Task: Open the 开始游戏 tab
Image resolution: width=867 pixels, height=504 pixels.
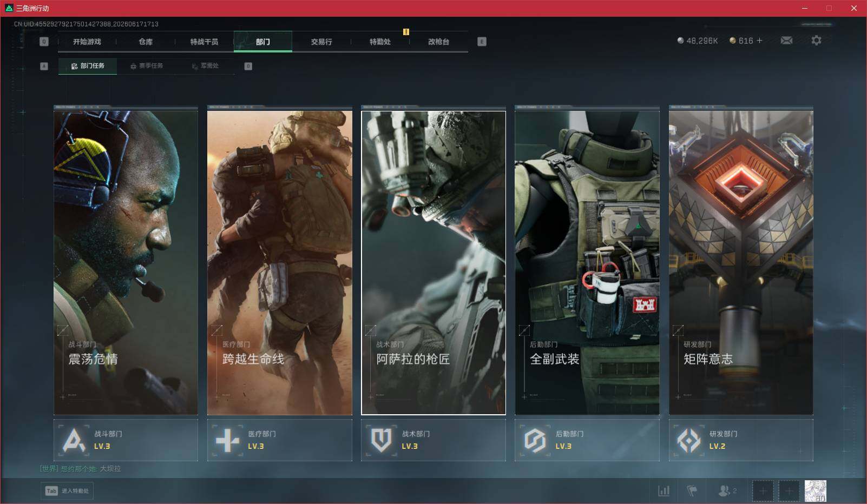Action: tap(87, 42)
